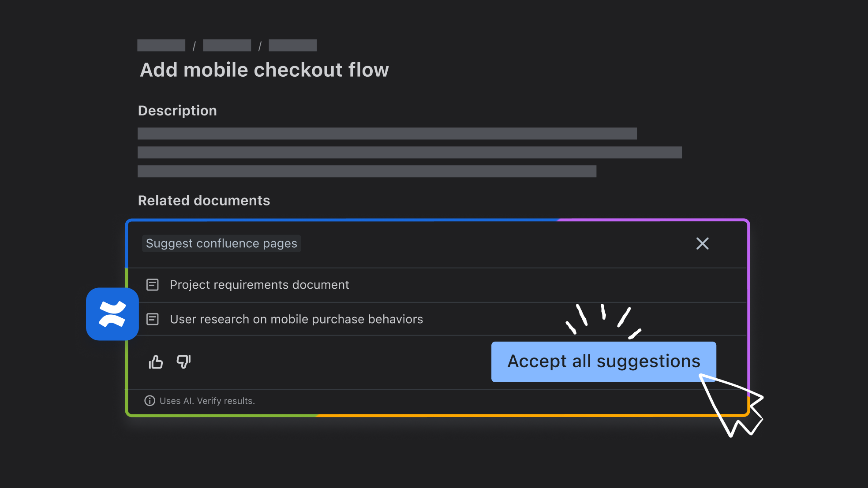The image size is (868, 488).
Task: Click the last description text line
Action: [367, 171]
